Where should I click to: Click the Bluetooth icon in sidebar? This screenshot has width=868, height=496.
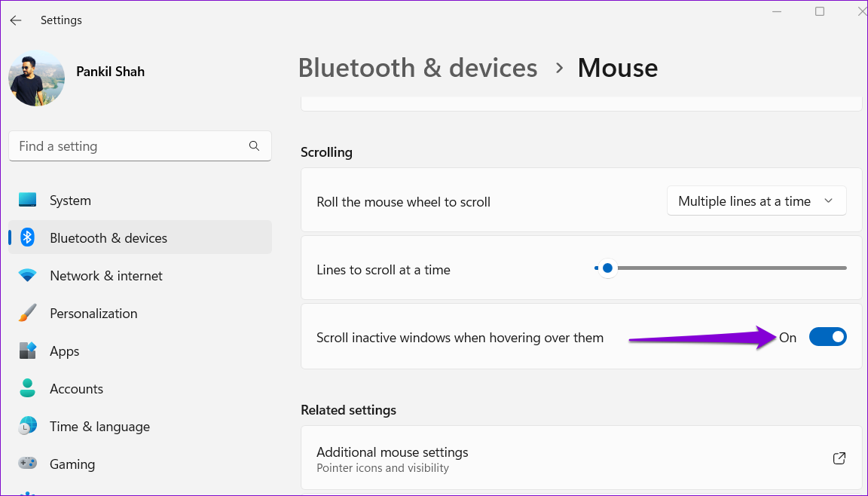(27, 237)
